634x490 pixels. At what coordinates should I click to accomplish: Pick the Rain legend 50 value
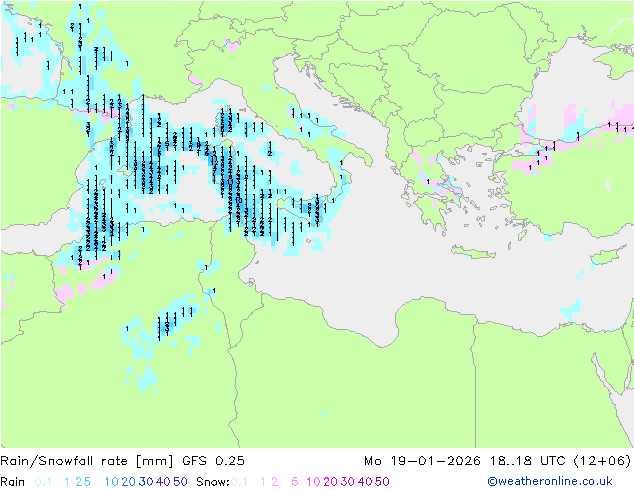[x=180, y=482]
